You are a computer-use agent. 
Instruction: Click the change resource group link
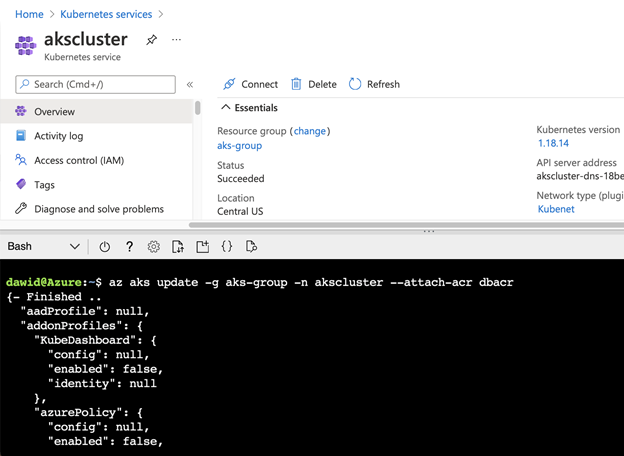(x=310, y=131)
